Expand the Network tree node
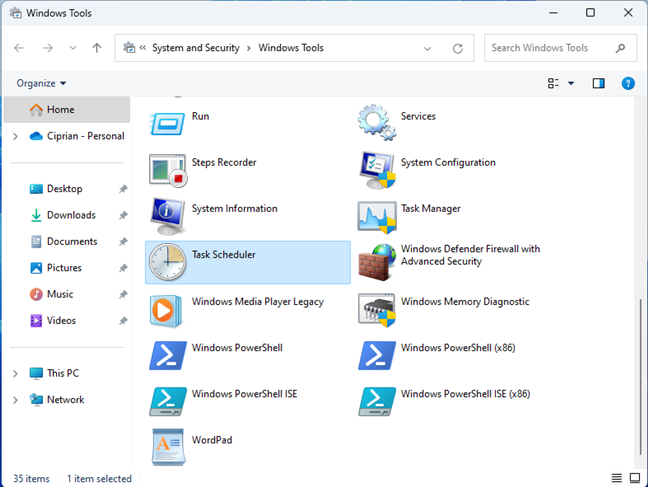This screenshot has width=648, height=487. (x=16, y=400)
